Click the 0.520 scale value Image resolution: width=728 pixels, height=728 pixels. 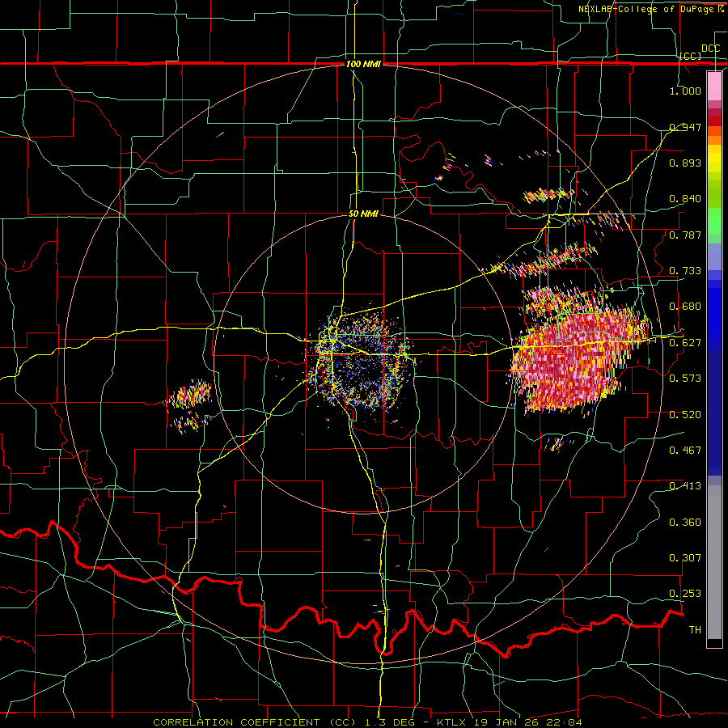point(685,414)
